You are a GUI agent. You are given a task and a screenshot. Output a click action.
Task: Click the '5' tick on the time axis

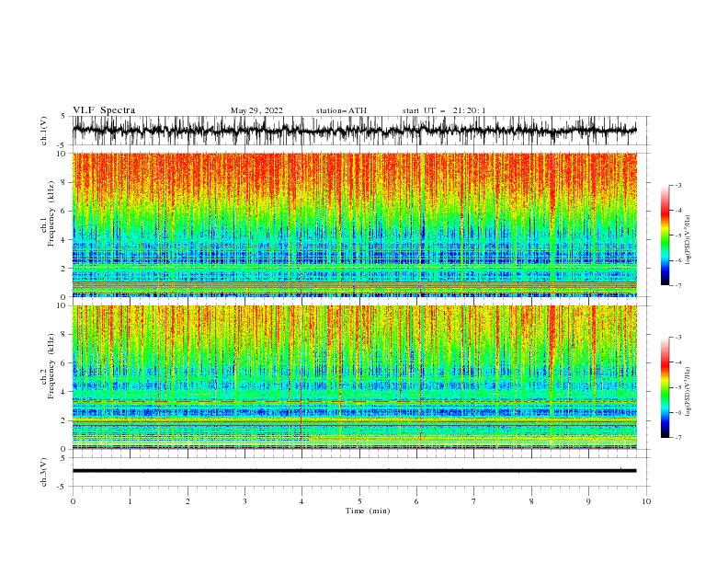click(x=359, y=501)
